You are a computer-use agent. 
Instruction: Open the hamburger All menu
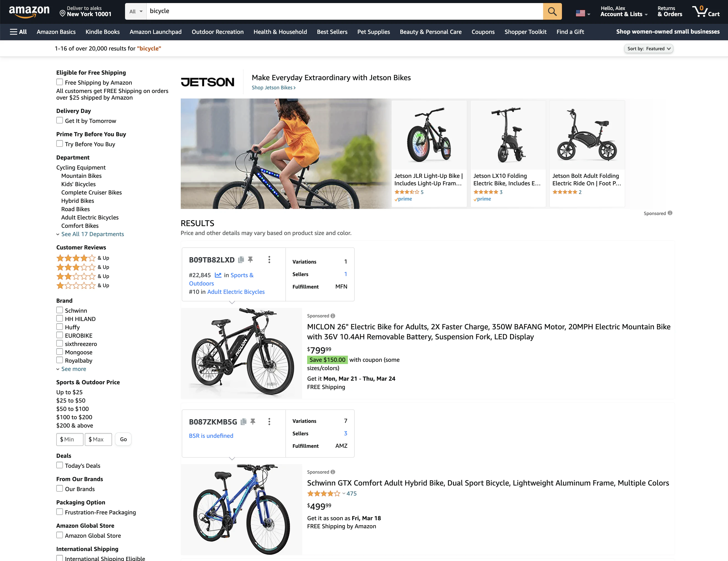pos(18,32)
